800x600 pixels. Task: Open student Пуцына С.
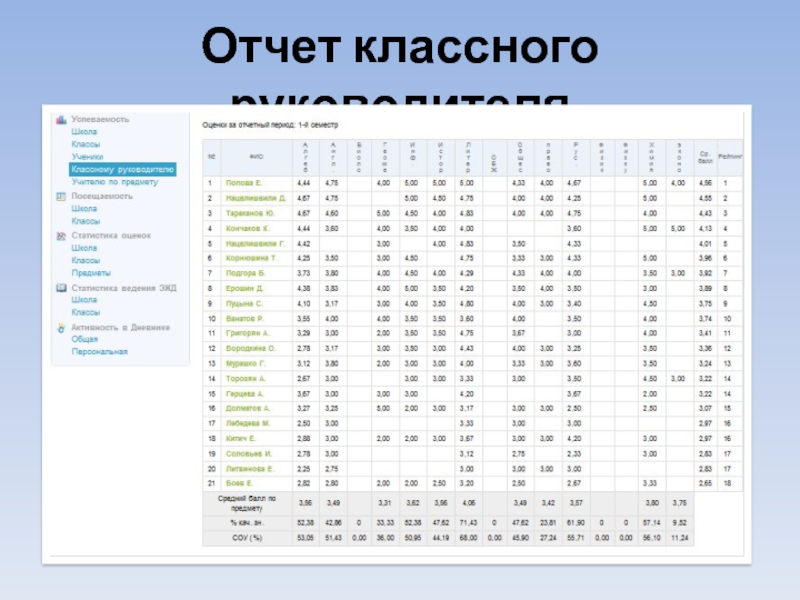tap(244, 304)
